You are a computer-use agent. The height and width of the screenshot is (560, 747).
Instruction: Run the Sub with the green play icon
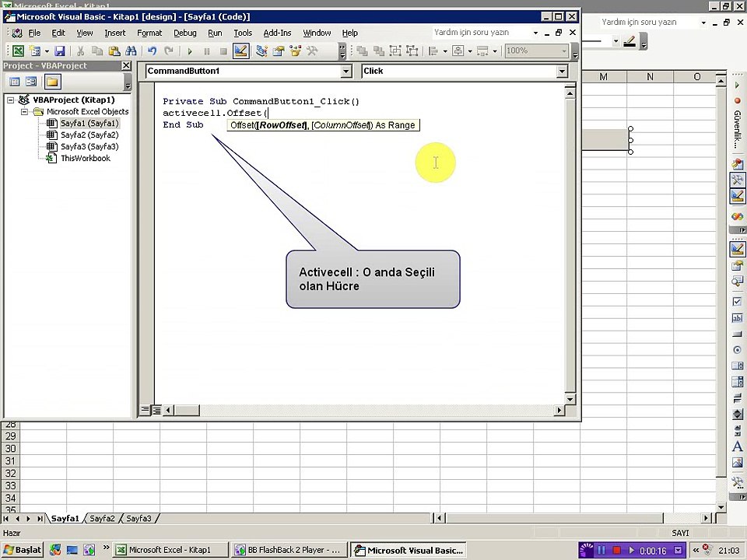tap(190, 51)
